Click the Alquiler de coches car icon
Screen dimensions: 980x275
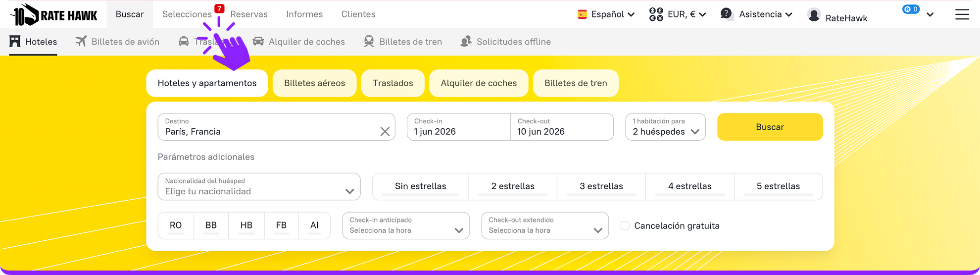(x=258, y=41)
